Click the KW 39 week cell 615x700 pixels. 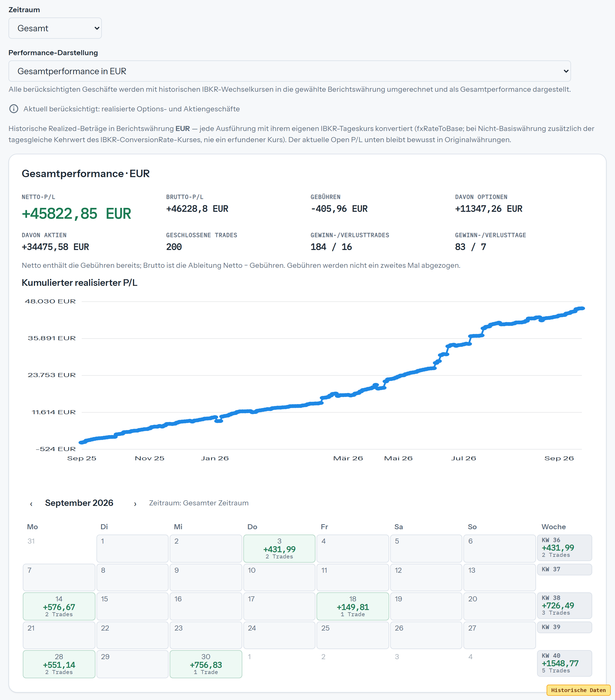click(x=564, y=627)
